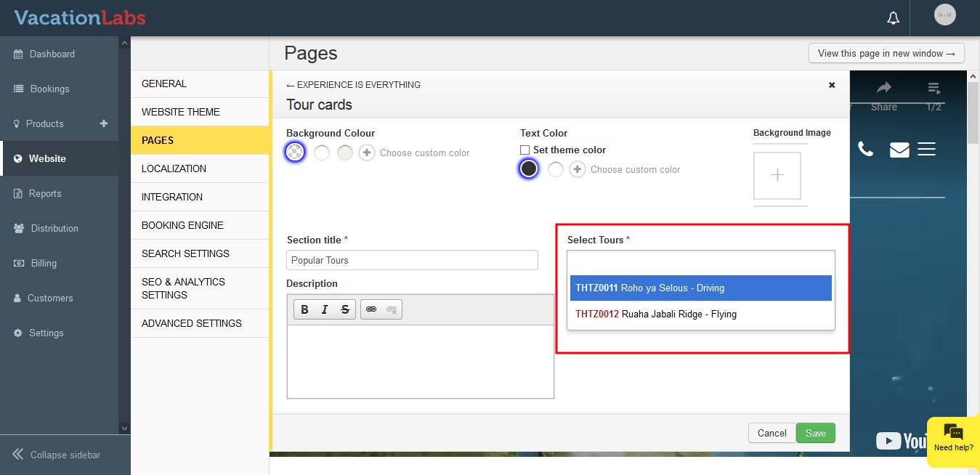Add a background image with plus box

coord(777,175)
